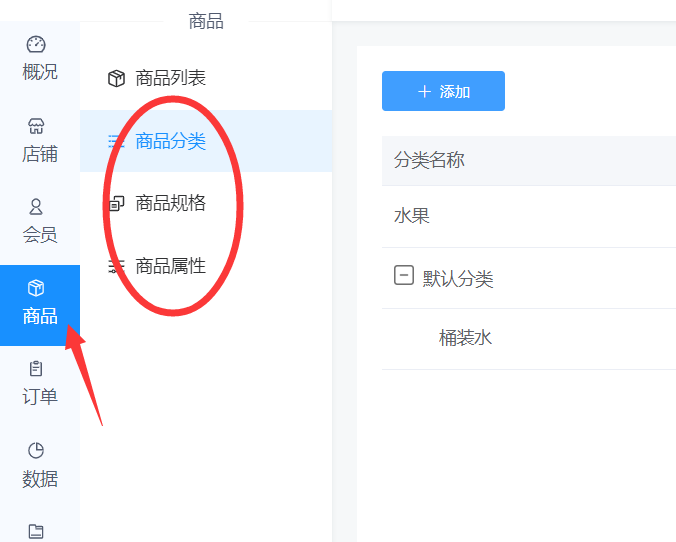Click the 商品属性 sliders icon

116,266
